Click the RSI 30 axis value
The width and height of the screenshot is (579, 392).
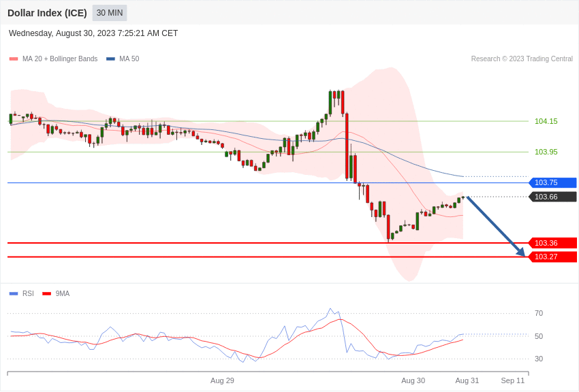[539, 359]
